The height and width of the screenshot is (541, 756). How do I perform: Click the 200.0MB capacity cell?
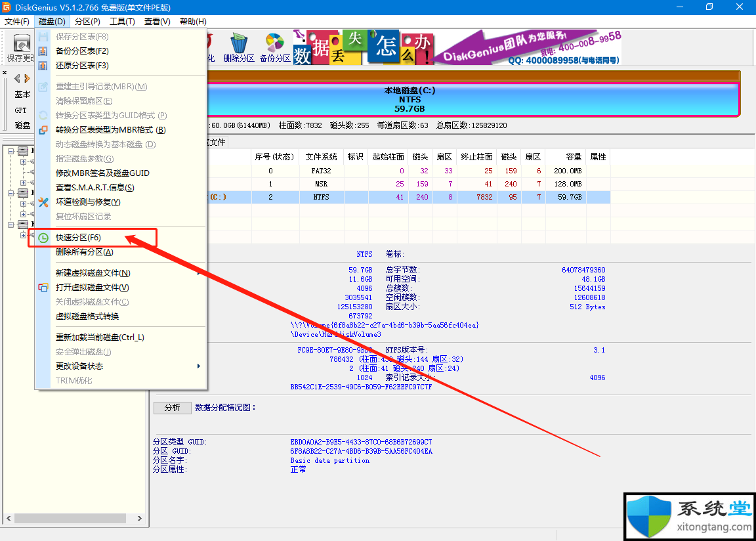pos(568,171)
